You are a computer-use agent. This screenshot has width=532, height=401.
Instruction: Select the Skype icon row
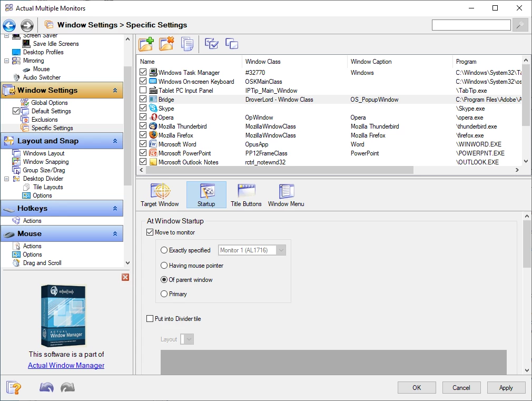(153, 109)
